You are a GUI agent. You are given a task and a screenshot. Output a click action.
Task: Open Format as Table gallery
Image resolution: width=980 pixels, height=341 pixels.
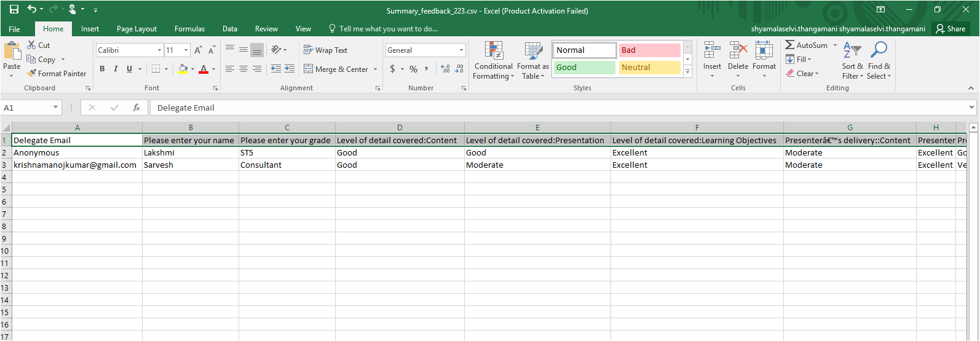tap(533, 60)
